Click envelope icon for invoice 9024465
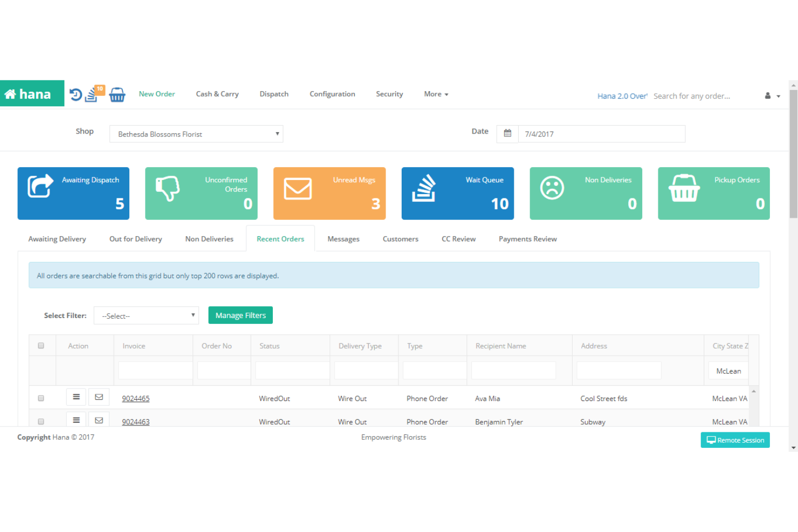The width and height of the screenshot is (798, 532). tap(99, 397)
